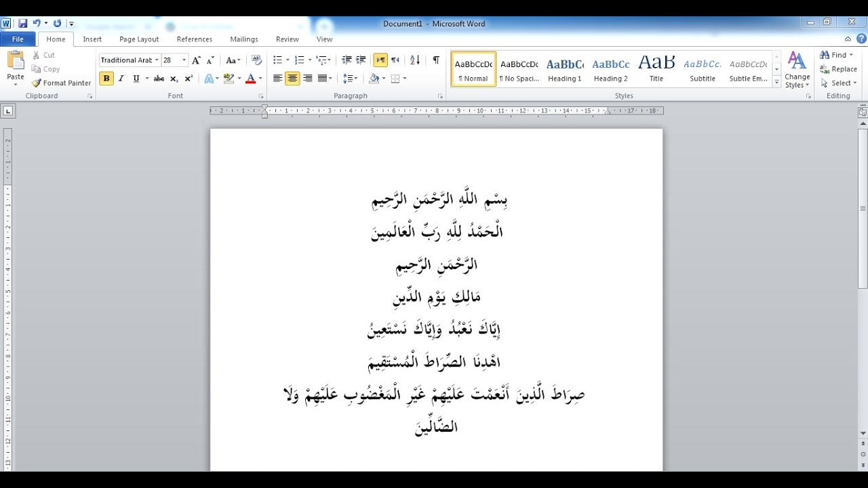Redo the last action
Screen dimensions: 868x488
[58, 24]
